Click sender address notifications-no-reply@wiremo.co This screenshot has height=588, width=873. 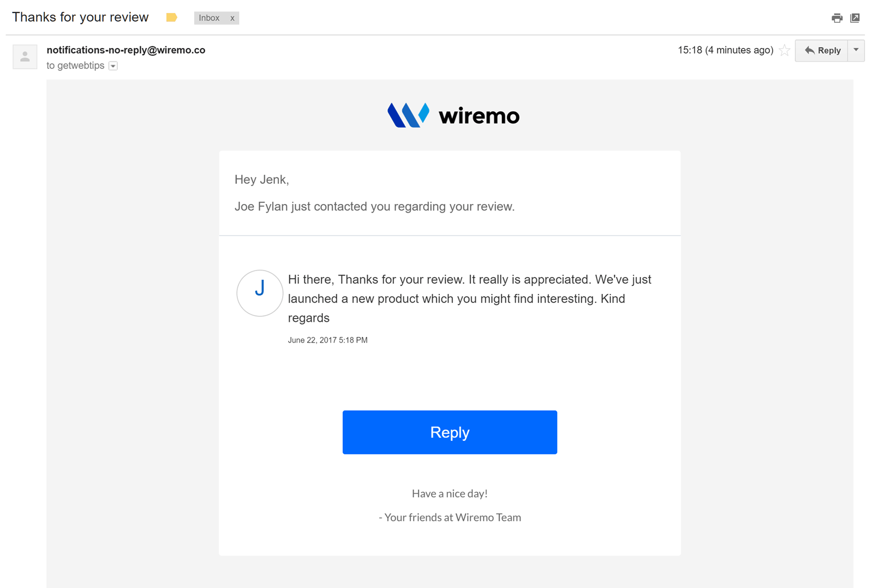pyautogui.click(x=126, y=50)
